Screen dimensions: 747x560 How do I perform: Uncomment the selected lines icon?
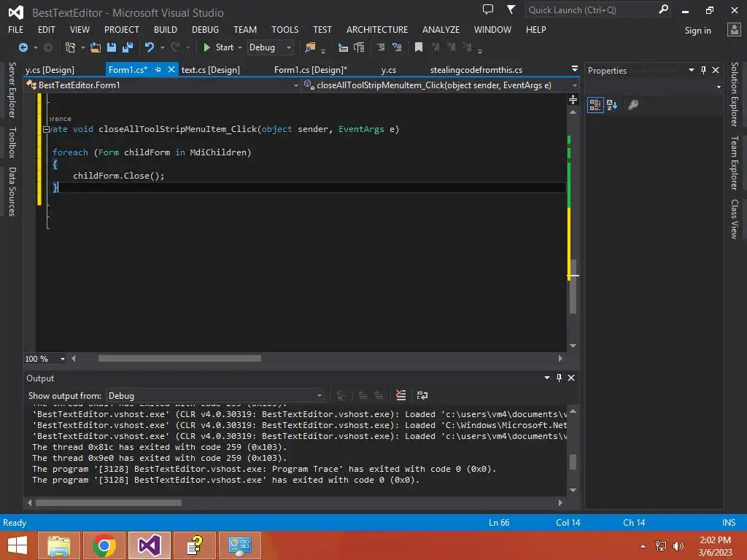pyautogui.click(x=396, y=47)
